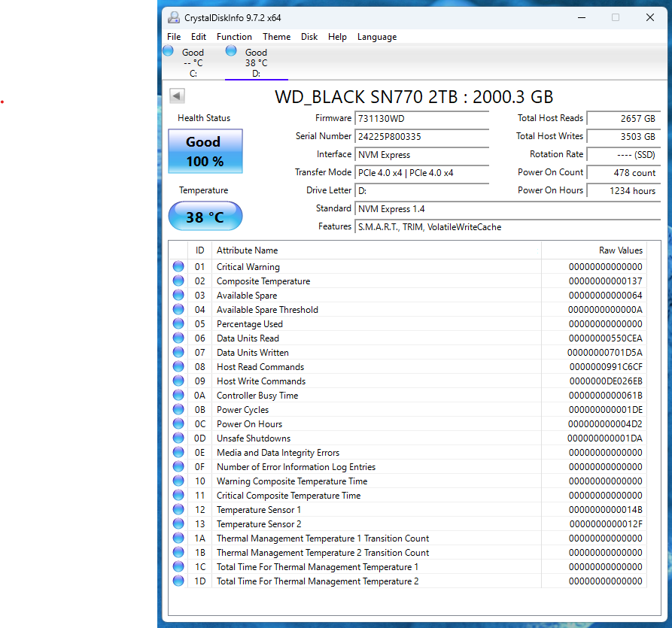Expand the Disk menu
The height and width of the screenshot is (628, 672).
tap(309, 37)
